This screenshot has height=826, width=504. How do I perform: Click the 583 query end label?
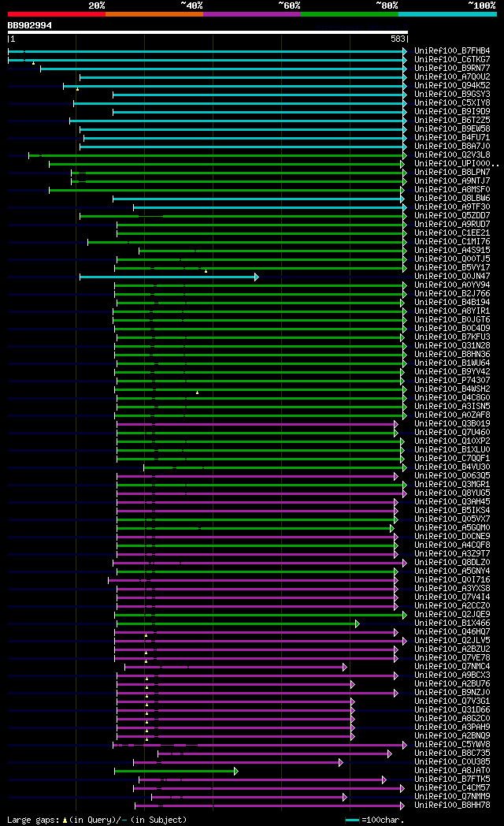click(x=398, y=39)
